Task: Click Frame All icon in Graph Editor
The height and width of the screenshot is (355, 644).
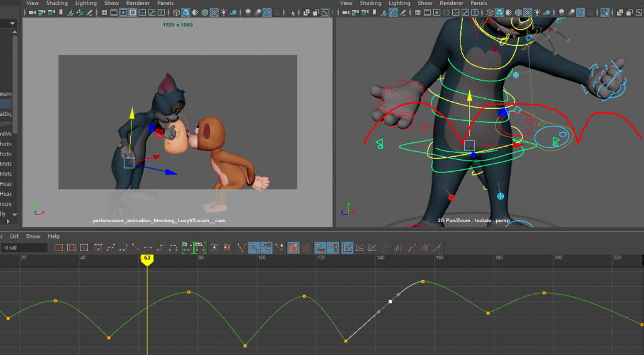Action: pyautogui.click(x=58, y=248)
